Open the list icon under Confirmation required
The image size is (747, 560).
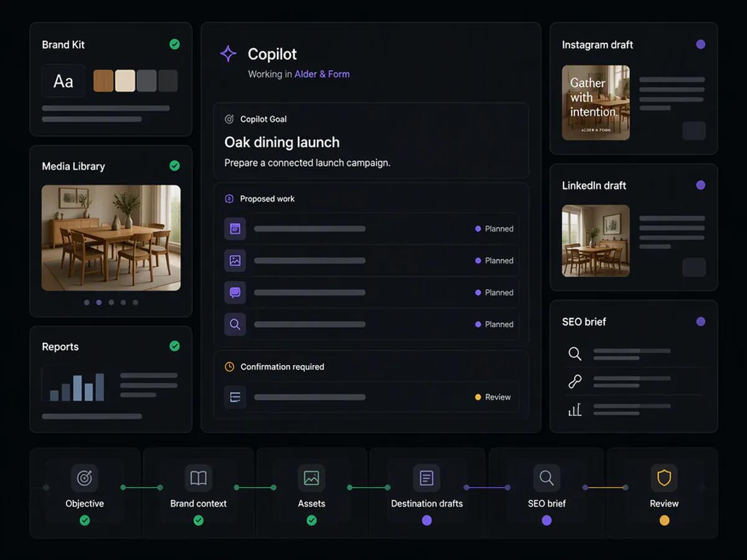(235, 397)
